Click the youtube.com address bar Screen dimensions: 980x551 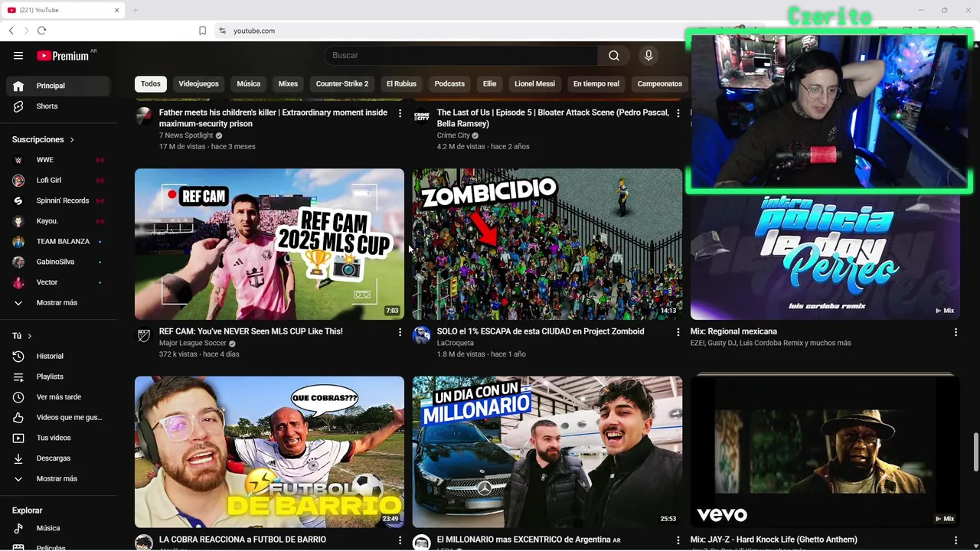pyautogui.click(x=254, y=31)
